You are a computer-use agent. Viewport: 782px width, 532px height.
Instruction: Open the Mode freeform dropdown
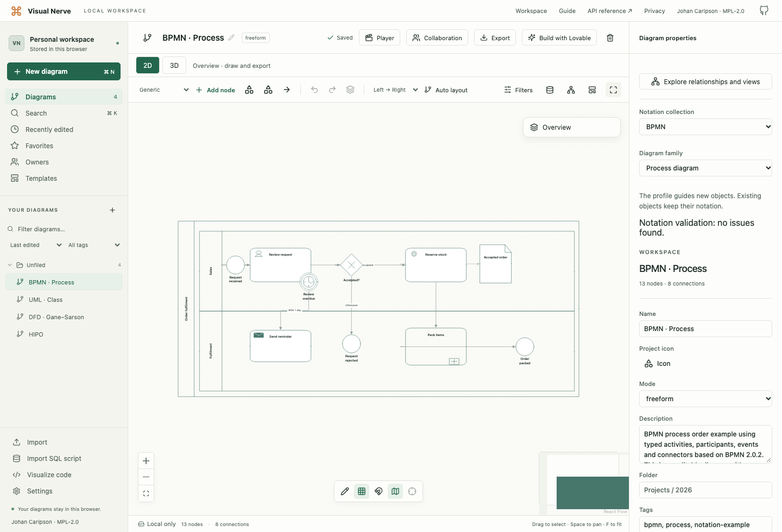point(705,399)
